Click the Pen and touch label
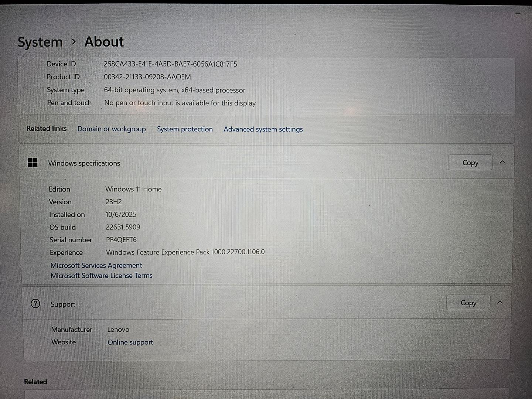The width and height of the screenshot is (532, 399). (69, 103)
